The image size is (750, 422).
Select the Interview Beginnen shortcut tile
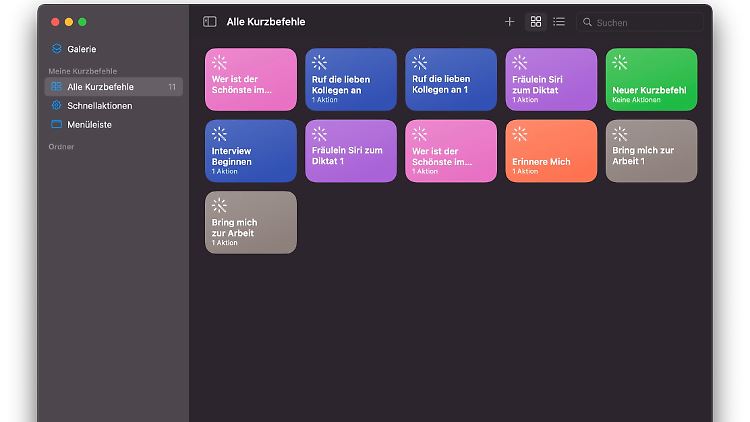(251, 151)
